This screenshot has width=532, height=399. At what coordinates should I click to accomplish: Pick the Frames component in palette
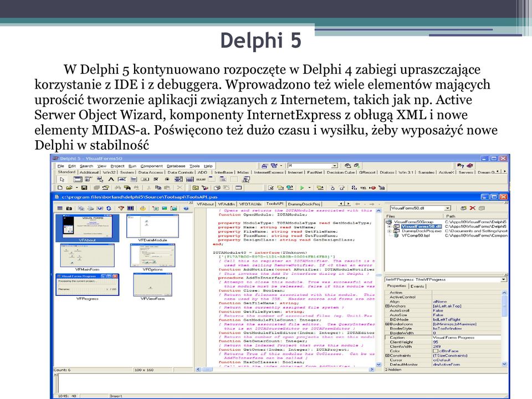point(78,180)
